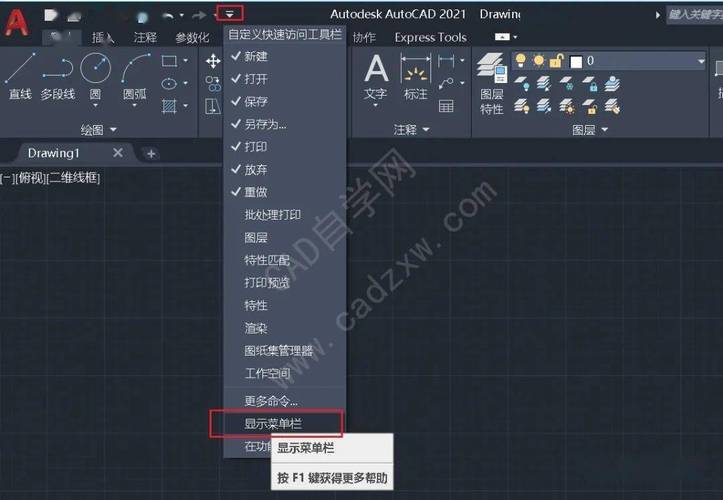
Task: Choose the Hatch fill tool icon
Action: click(x=169, y=107)
